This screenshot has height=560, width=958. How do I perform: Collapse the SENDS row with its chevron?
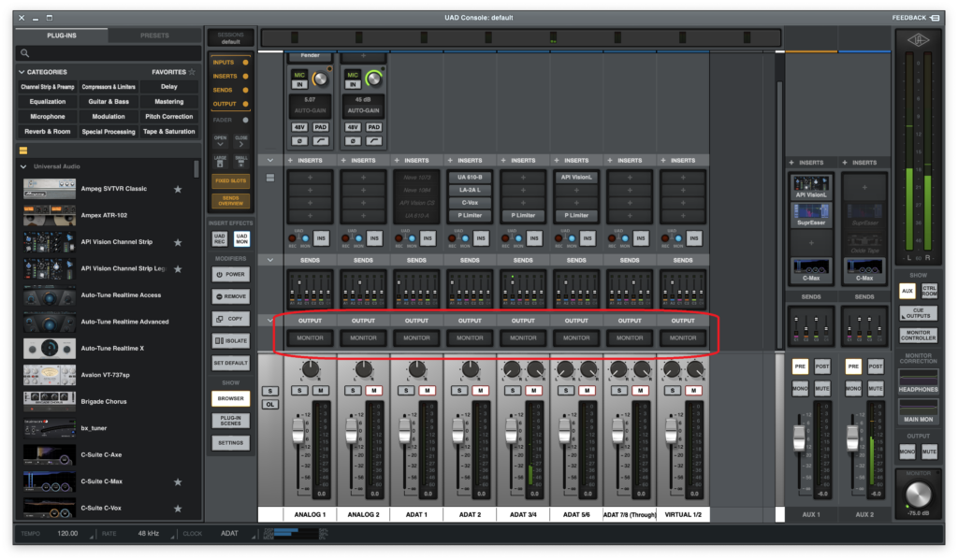pyautogui.click(x=270, y=260)
